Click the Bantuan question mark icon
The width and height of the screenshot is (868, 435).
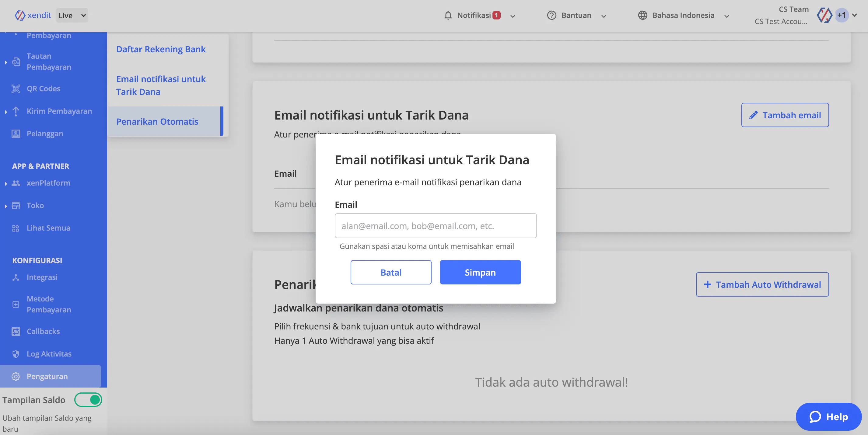(x=551, y=16)
